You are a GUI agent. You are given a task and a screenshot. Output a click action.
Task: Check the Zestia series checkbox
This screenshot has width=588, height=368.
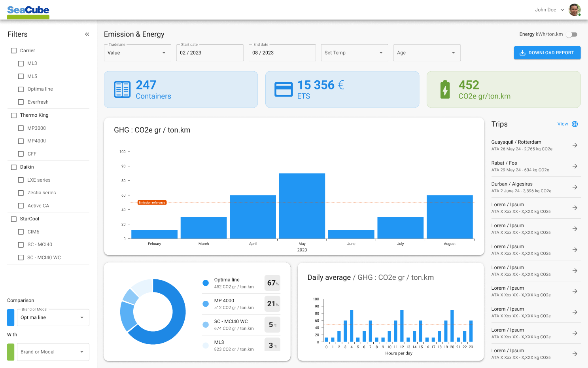21,193
